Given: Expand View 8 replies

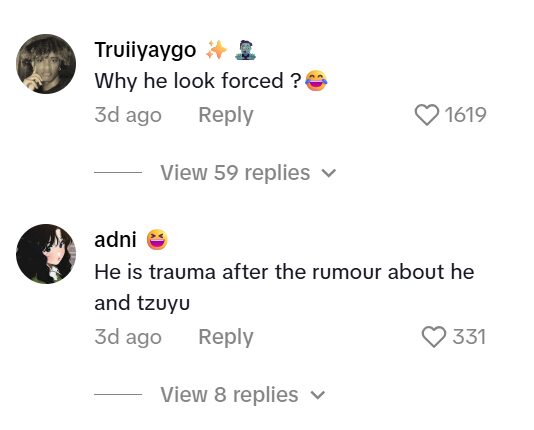Looking at the screenshot, I should click(243, 395).
